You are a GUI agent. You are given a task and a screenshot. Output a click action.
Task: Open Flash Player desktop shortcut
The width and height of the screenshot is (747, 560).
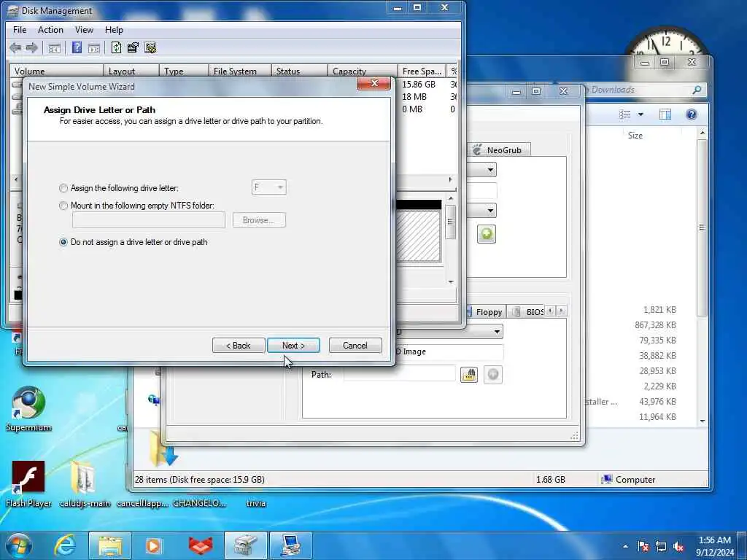[28, 484]
